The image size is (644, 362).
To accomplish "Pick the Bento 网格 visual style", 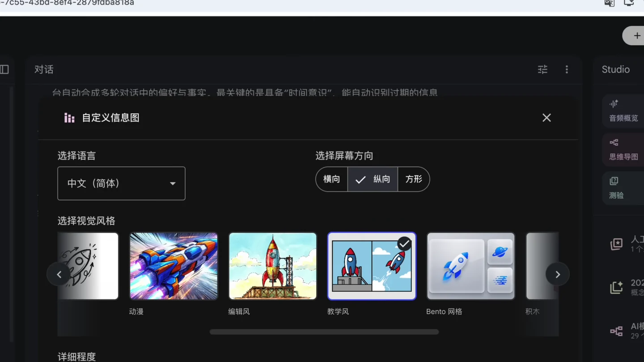I will click(x=470, y=266).
